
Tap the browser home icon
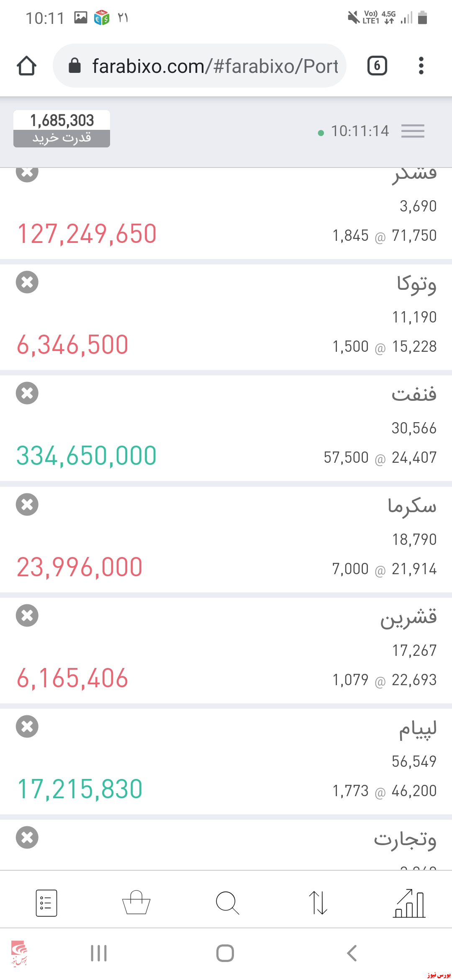(x=27, y=66)
